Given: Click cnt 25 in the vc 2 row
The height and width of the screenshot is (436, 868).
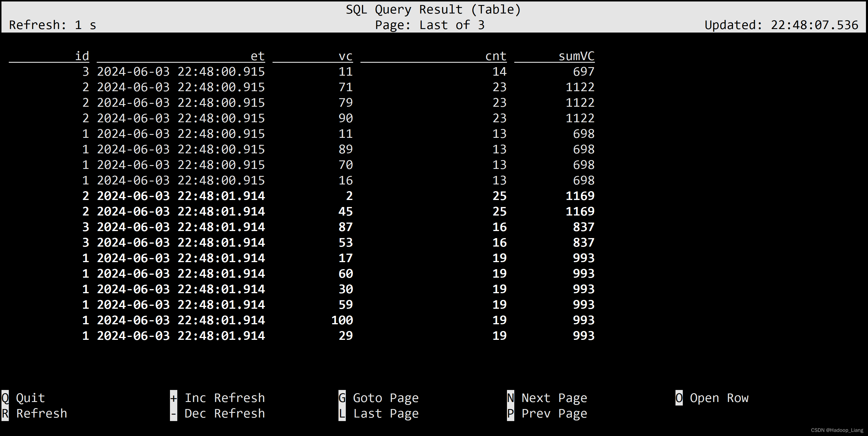Looking at the screenshot, I should click(x=500, y=196).
